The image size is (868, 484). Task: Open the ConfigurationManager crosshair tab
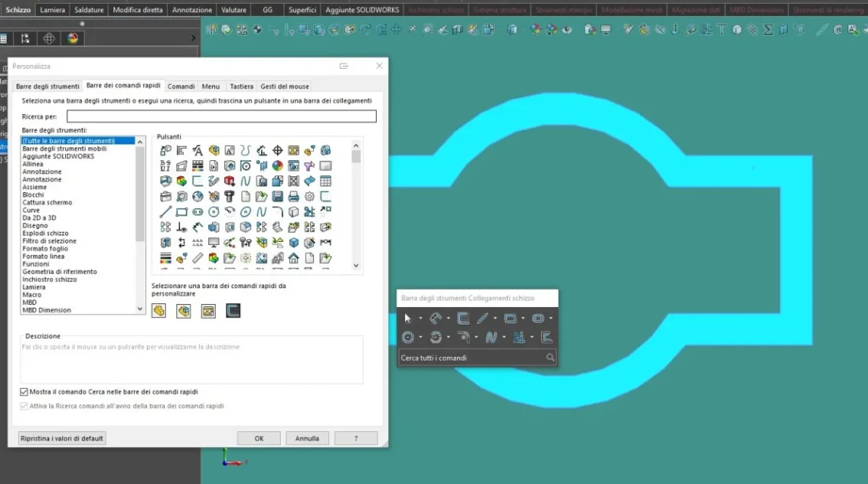[x=49, y=38]
